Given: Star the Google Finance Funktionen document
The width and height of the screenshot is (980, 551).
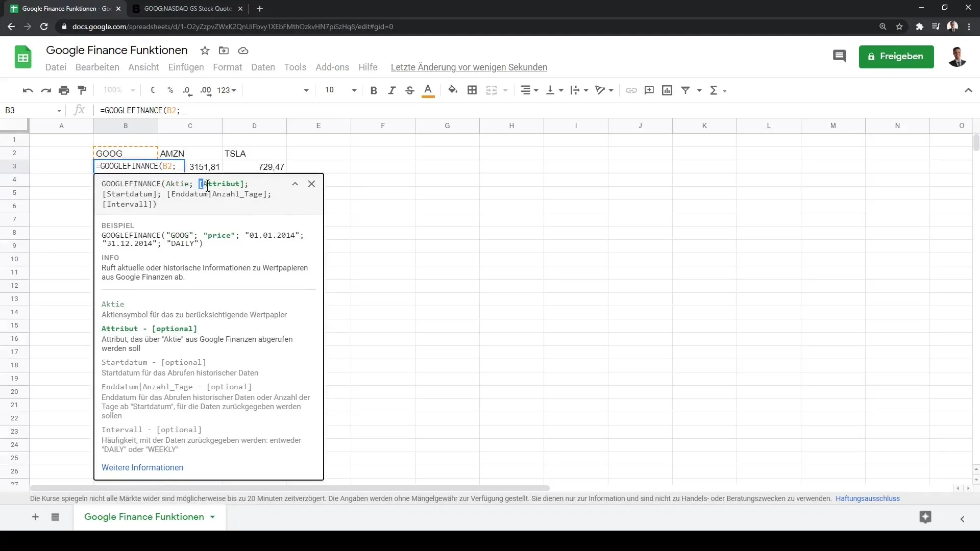Looking at the screenshot, I should [x=205, y=51].
